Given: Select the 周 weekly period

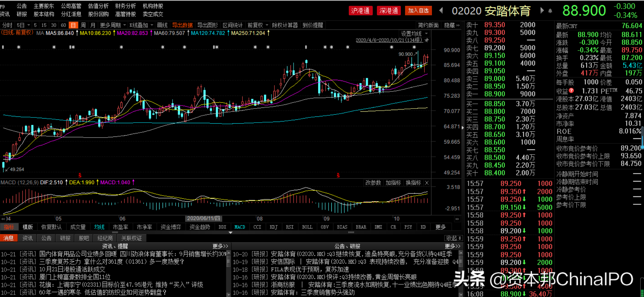Looking at the screenshot, I should pyautogui.click(x=83, y=25).
